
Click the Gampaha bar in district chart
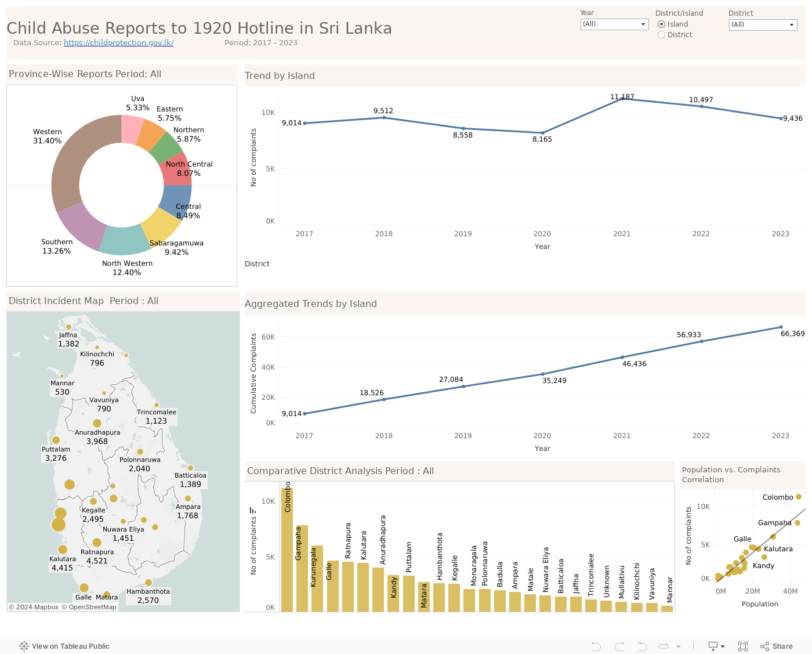click(302, 569)
